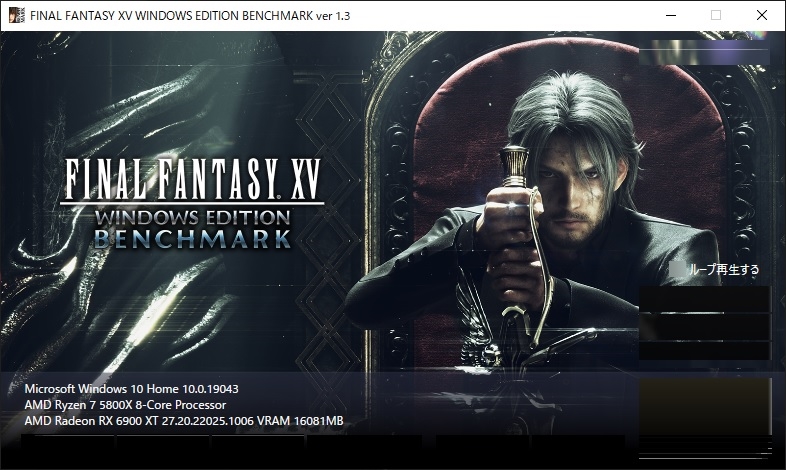Select the AMD Ryzen 7 5800X processor line
Image resolution: width=786 pixels, height=470 pixels.
125,405
